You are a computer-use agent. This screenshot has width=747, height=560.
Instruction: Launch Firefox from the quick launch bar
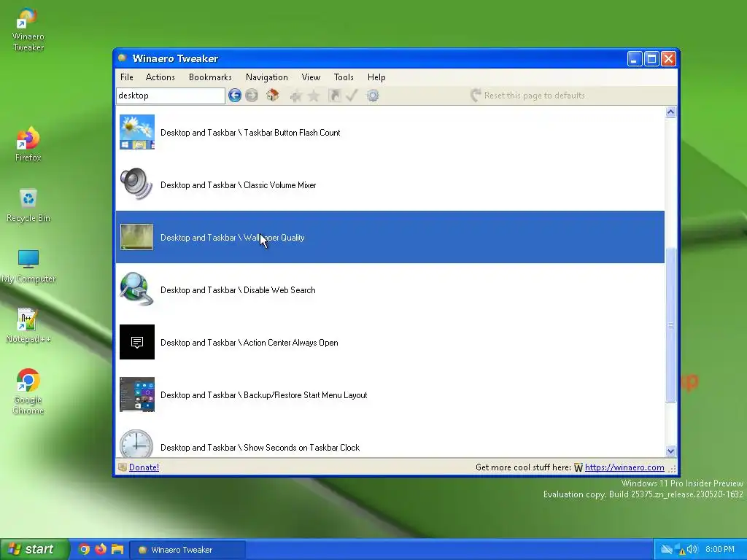pos(101,550)
